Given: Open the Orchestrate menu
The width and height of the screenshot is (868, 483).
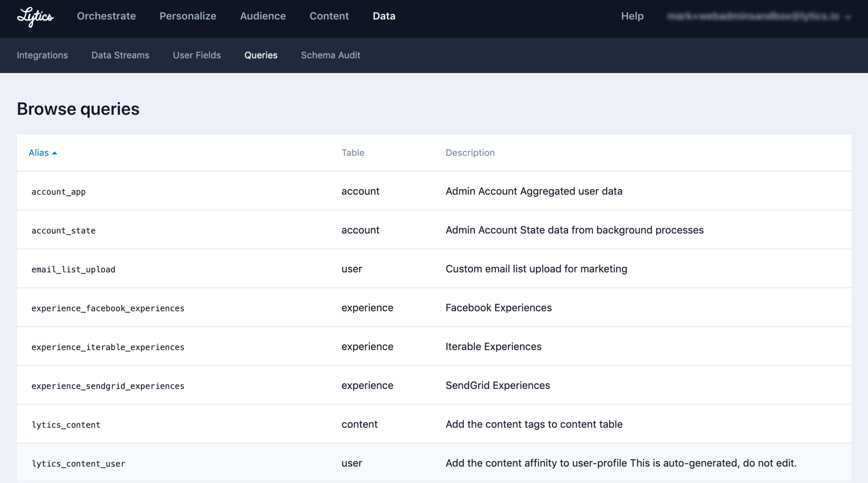Looking at the screenshot, I should pos(106,16).
